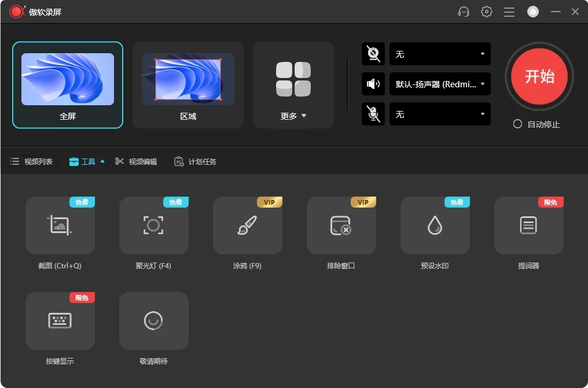This screenshot has height=388, width=588.
Task: Open the 聚光灯 spotlight tool icon
Action: pos(153,225)
